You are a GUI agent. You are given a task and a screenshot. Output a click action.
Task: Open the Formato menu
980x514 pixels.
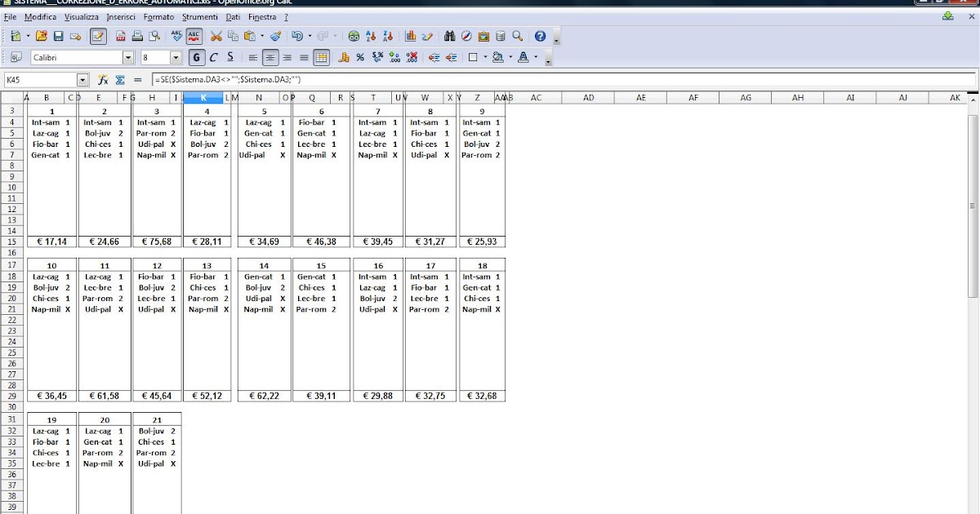[158, 17]
